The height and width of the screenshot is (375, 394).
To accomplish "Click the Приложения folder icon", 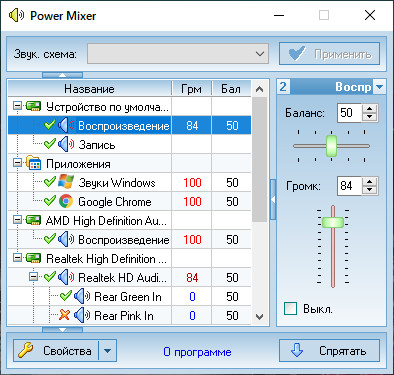I will pos(33,163).
